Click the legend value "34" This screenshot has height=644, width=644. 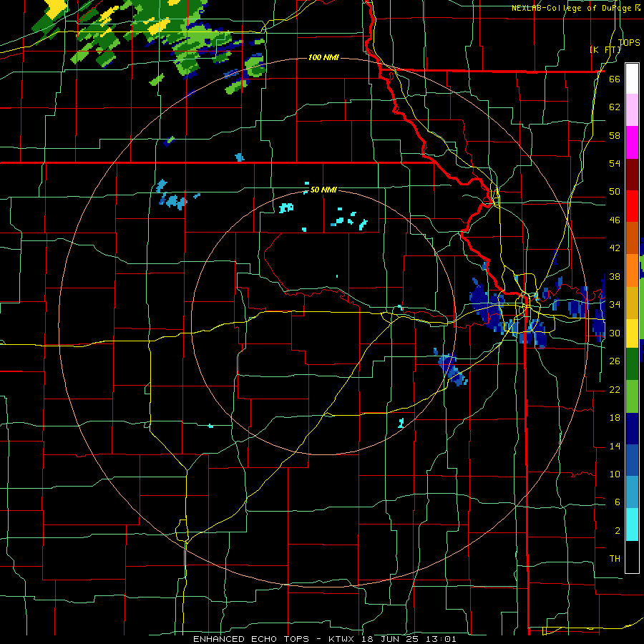pyautogui.click(x=615, y=305)
